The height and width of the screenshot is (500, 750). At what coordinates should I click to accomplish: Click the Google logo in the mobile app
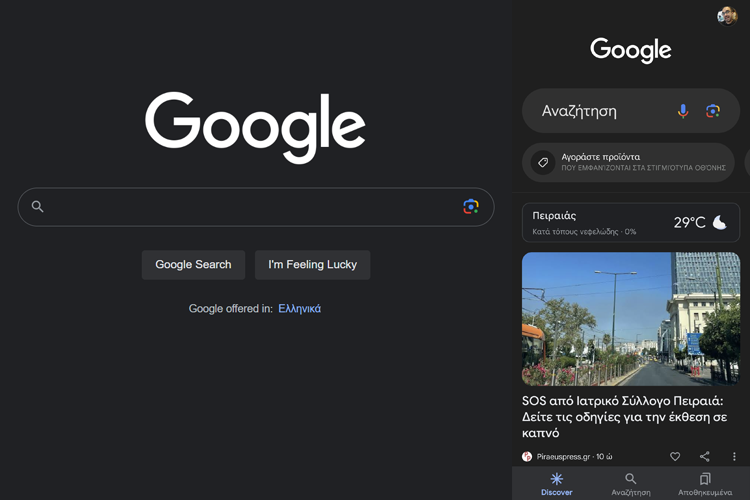[630, 50]
